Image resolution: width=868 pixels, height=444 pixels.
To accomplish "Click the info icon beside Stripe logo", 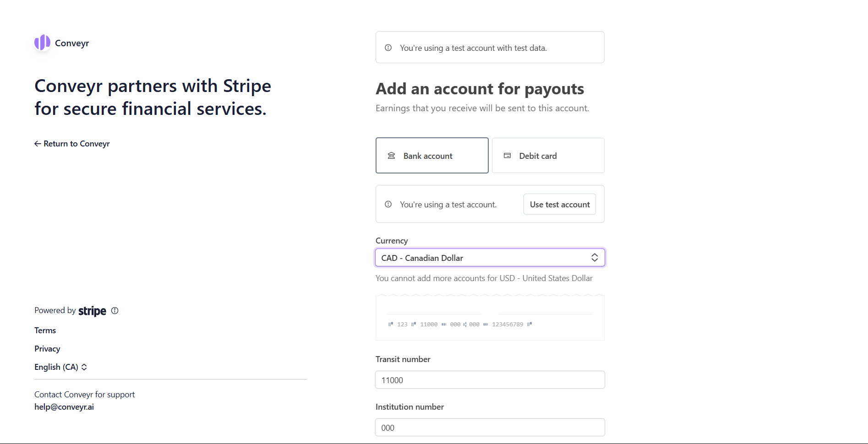I will 115,310.
